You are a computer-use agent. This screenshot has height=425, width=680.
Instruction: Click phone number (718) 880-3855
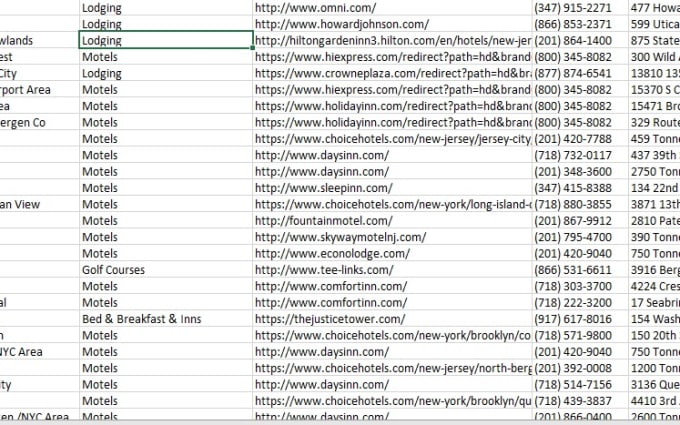coord(580,204)
